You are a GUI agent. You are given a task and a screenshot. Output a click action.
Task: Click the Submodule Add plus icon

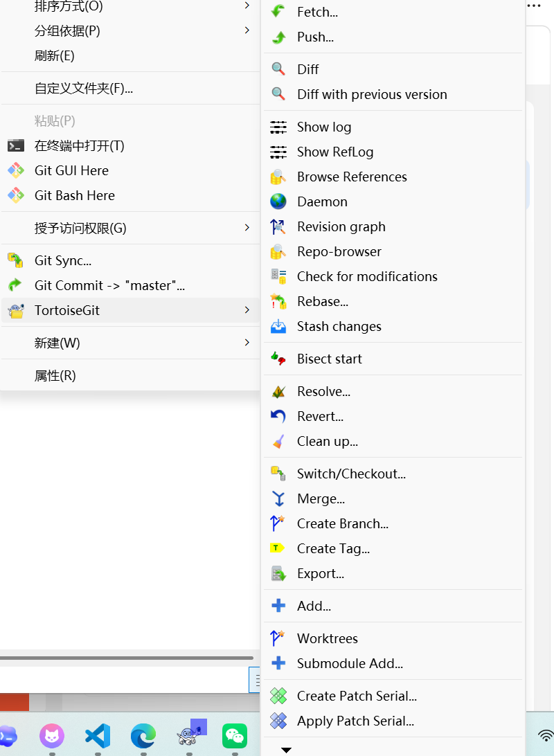(x=278, y=663)
